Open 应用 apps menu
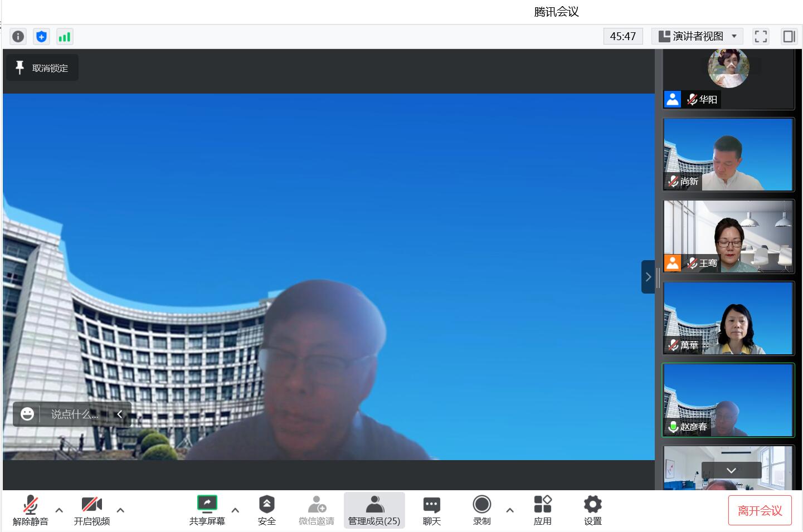803x532 pixels. tap(542, 510)
